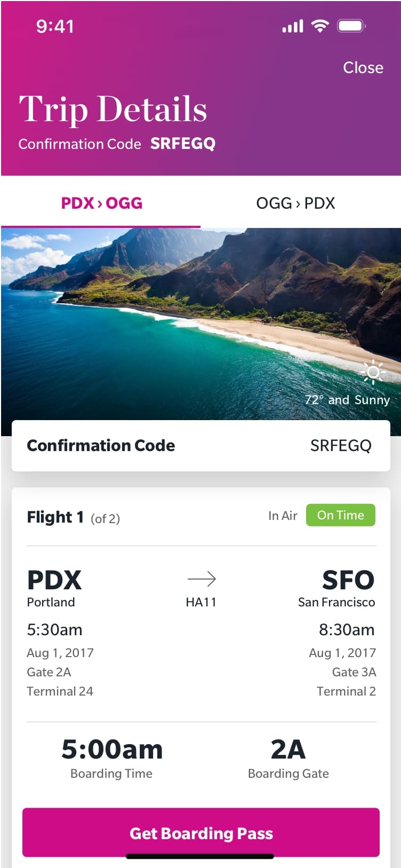Tap the sunny weather icon
This screenshot has height=868, width=401.
pos(373,372)
